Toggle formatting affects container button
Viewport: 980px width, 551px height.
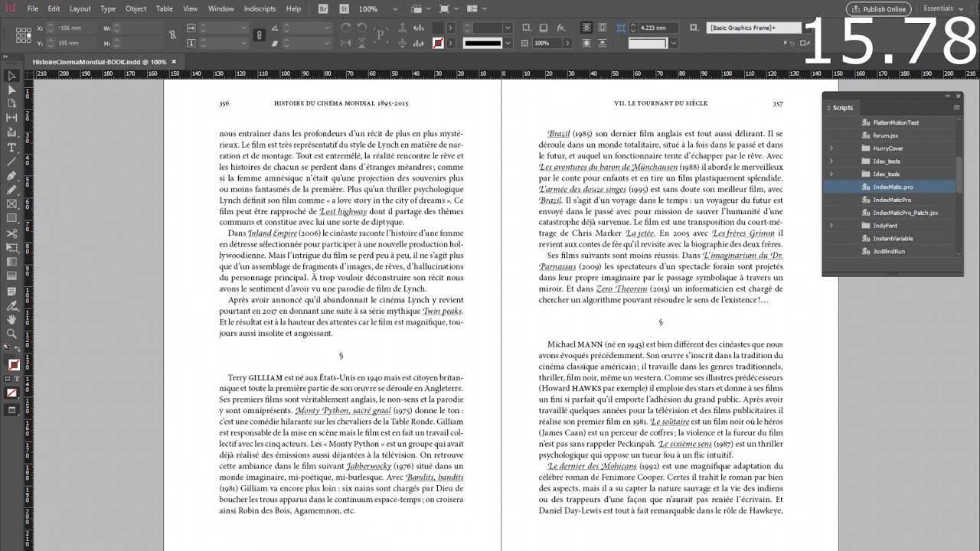click(8, 379)
